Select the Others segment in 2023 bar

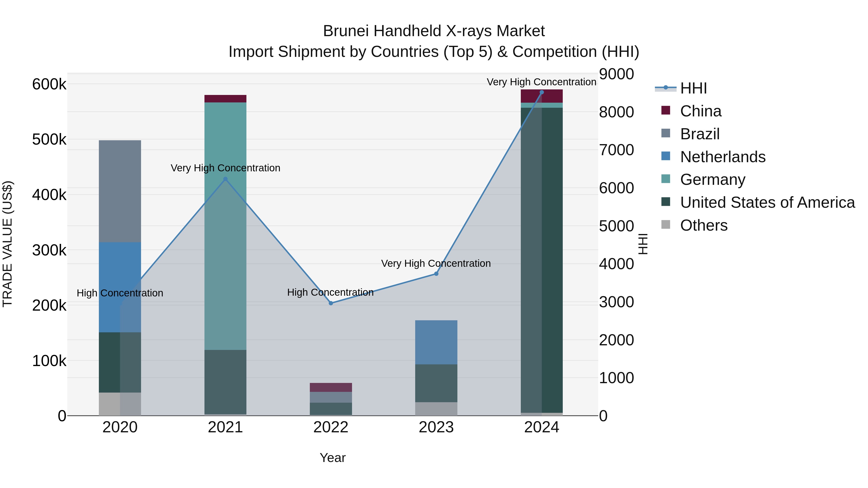[436, 409]
